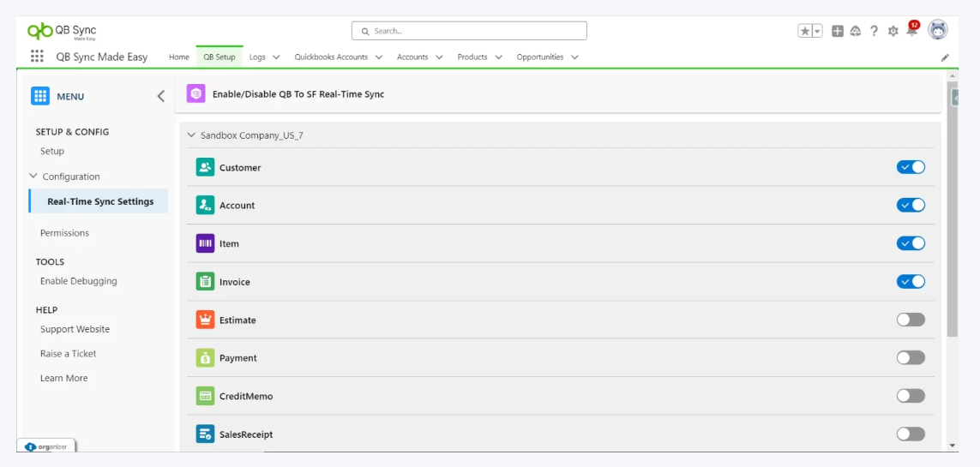Turn on the Payment sync toggle
The image size is (980, 467).
point(911,358)
